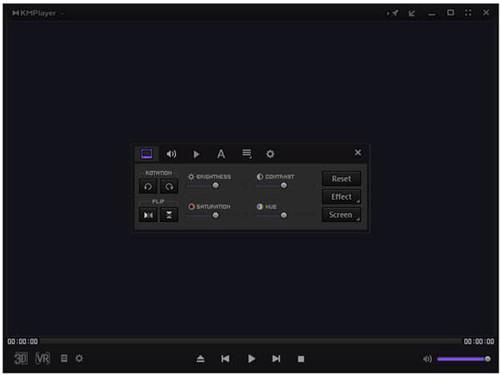Click the total duration time display

tap(479, 341)
